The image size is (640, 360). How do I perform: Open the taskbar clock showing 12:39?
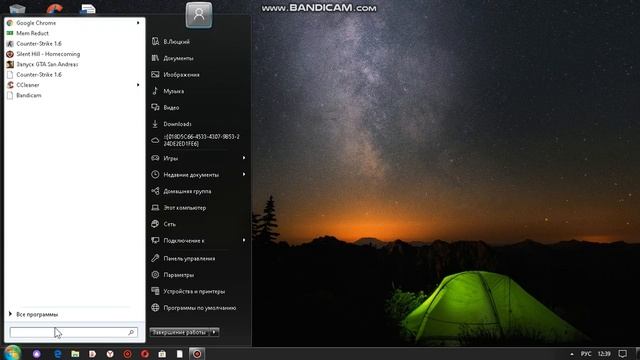(x=604, y=354)
